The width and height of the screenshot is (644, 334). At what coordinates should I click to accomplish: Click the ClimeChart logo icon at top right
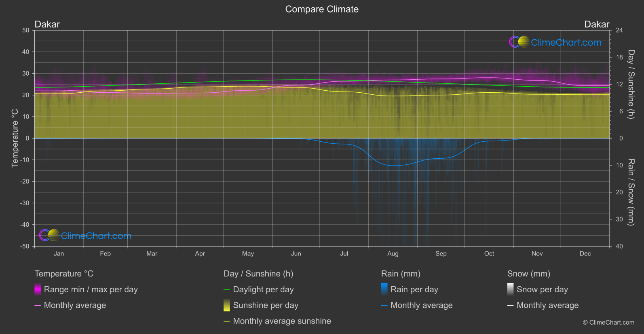click(519, 42)
